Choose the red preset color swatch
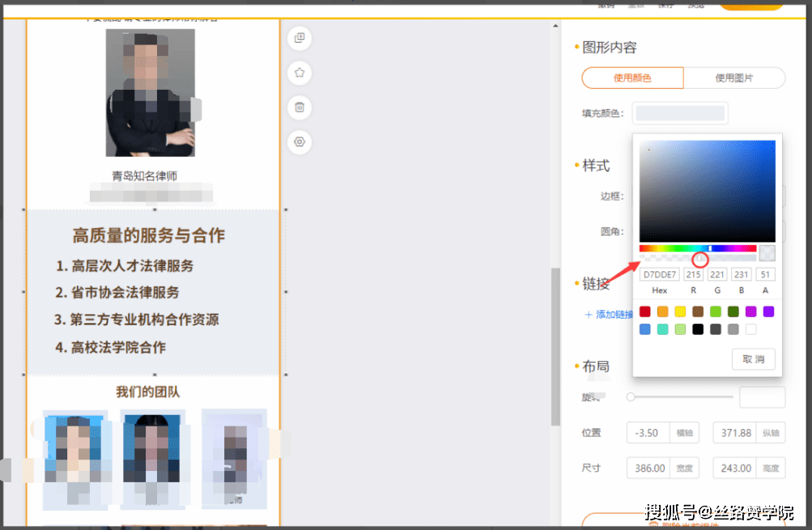 tap(644, 312)
